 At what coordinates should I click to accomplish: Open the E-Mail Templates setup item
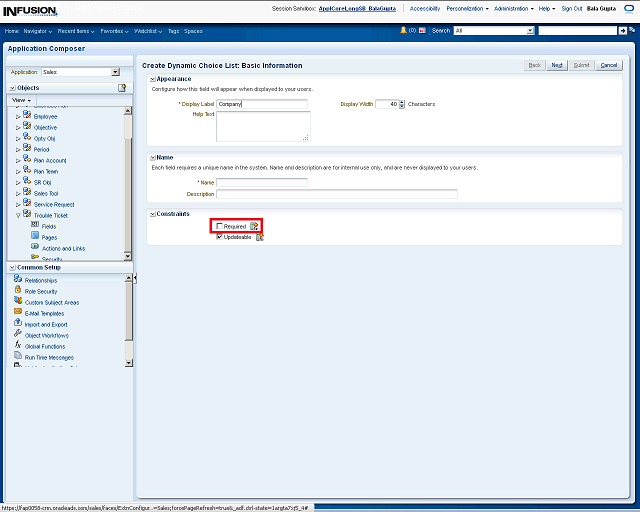(44, 313)
